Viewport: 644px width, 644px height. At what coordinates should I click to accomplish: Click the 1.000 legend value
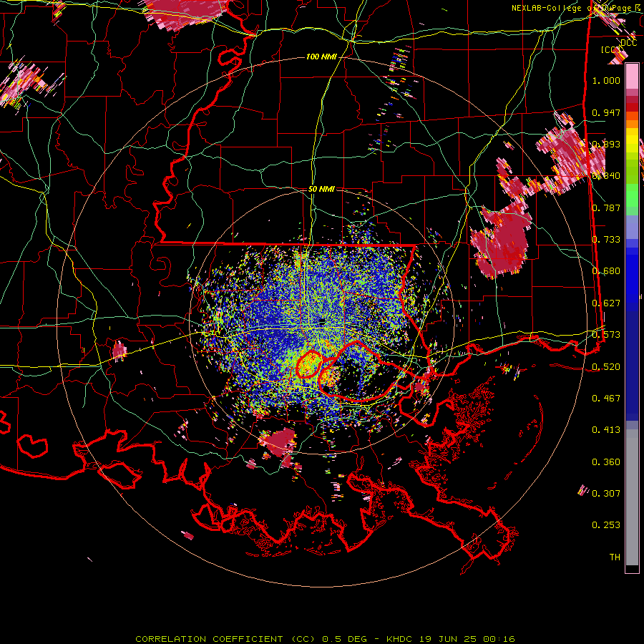(606, 80)
